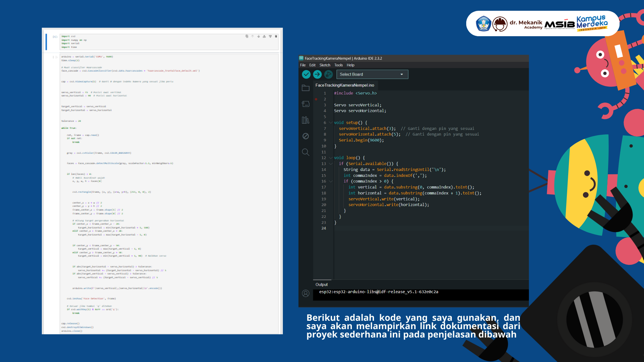Open the Sketchbook folder sidebar icon
Screen dimensions: 644x362
point(306,88)
